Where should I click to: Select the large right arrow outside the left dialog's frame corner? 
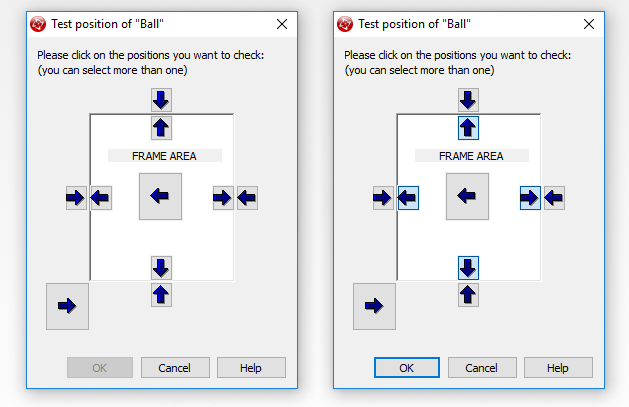[67, 306]
